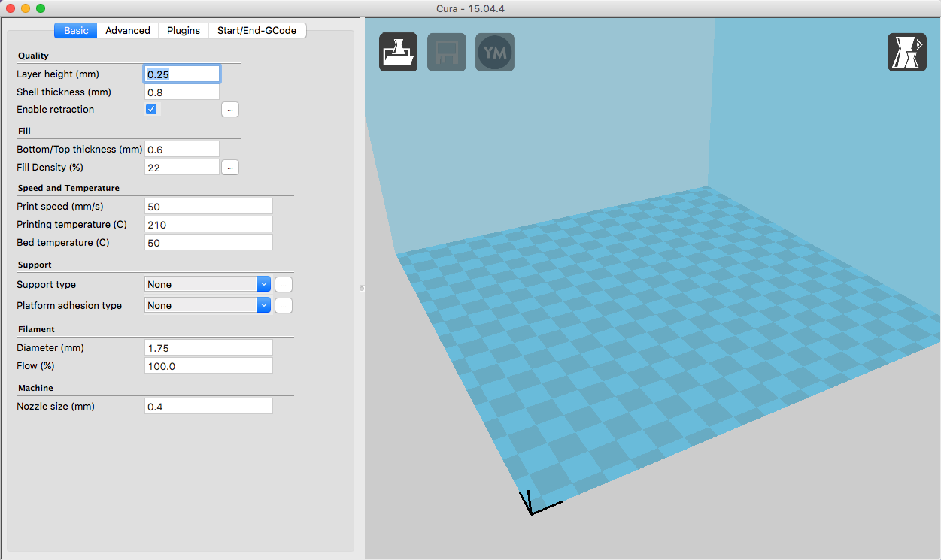The height and width of the screenshot is (560, 941).
Task: Click the panel splitter handle
Action: (x=361, y=289)
